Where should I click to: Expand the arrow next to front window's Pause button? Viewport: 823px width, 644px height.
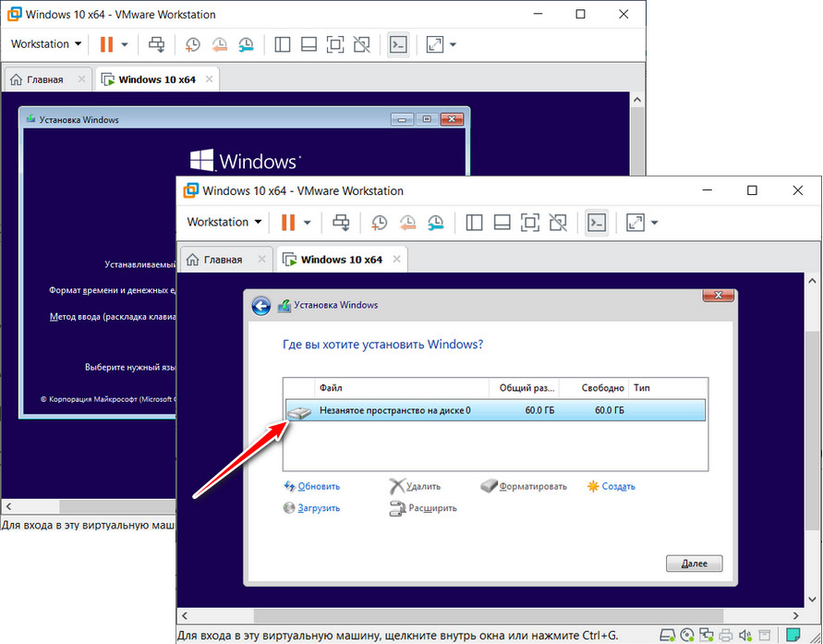click(306, 222)
